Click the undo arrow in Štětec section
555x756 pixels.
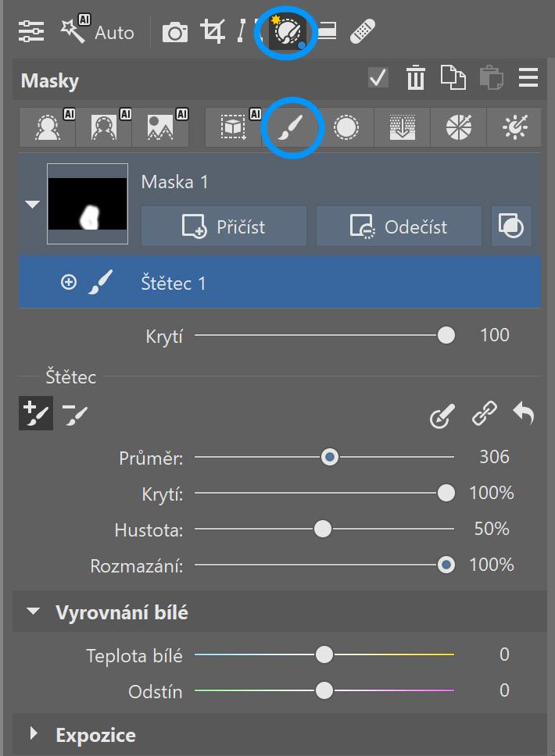pyautogui.click(x=523, y=415)
